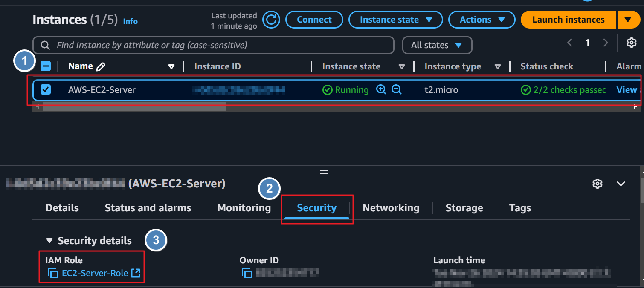Copy the Owner ID value
This screenshot has width=644, height=288.
coord(247,273)
